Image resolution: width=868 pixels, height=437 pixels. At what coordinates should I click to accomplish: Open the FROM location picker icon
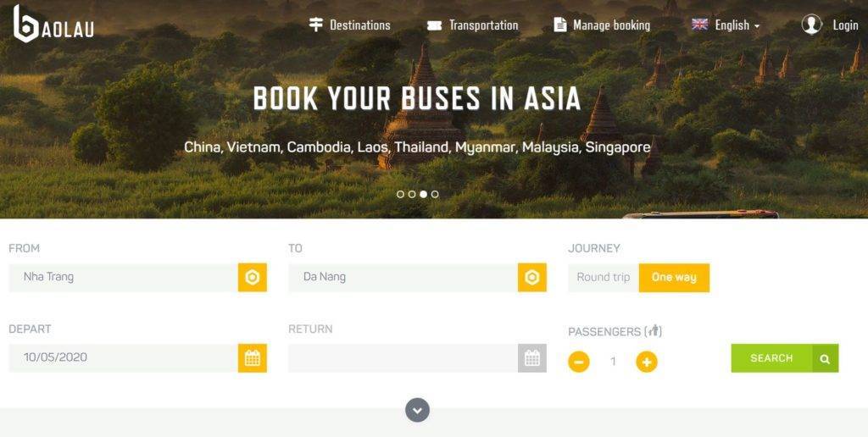253,277
